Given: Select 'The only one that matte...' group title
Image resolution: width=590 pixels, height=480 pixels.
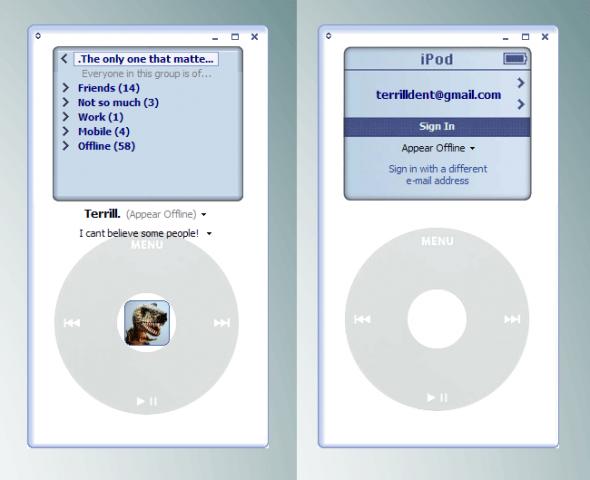Looking at the screenshot, I should tap(146, 59).
